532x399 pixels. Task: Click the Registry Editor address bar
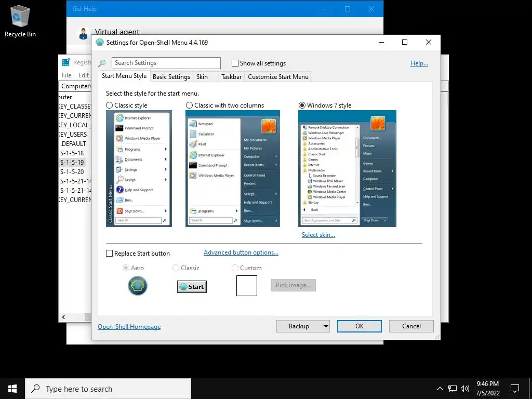click(75, 86)
